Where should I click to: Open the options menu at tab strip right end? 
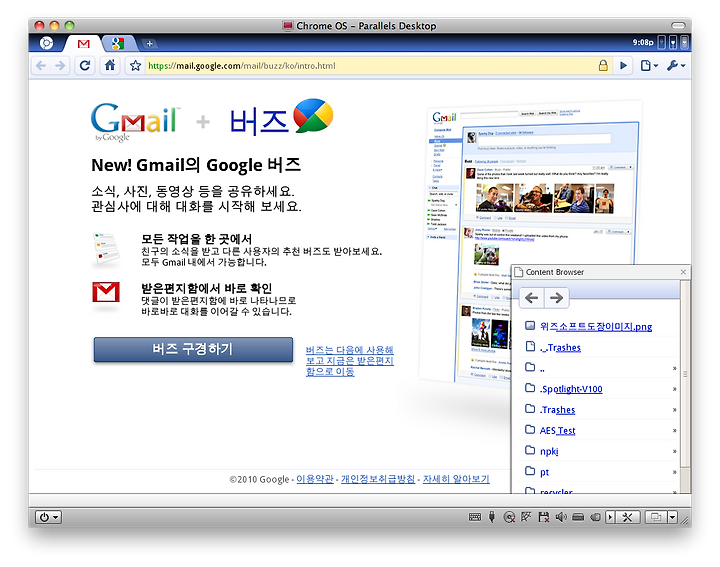[685, 43]
